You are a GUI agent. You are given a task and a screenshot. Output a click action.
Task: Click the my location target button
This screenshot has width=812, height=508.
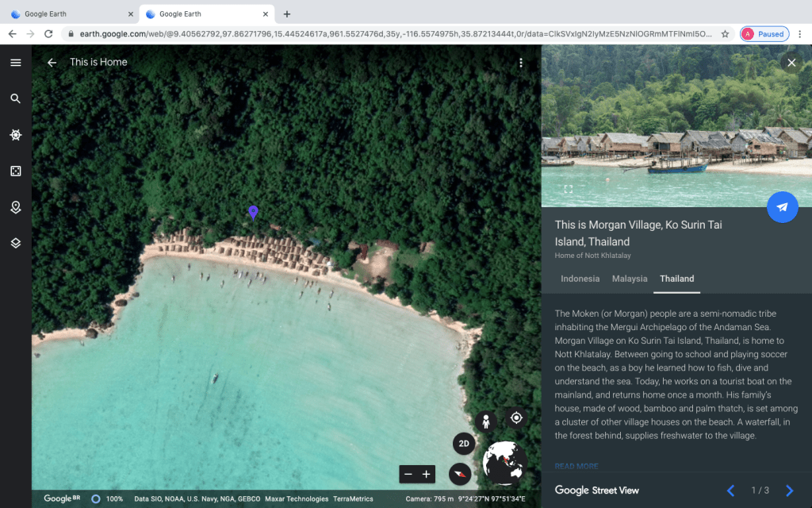tap(516, 418)
